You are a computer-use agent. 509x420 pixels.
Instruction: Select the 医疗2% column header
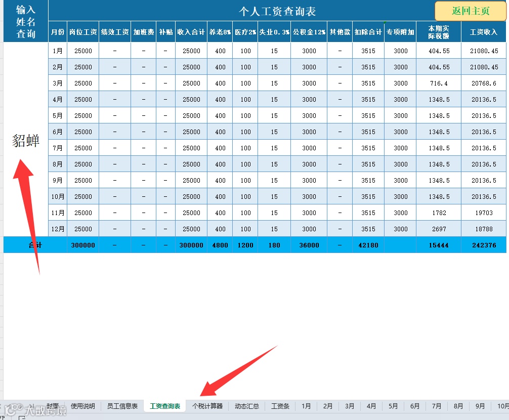coord(245,32)
